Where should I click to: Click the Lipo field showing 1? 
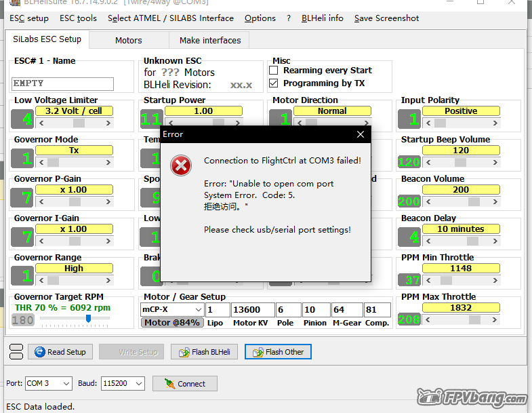click(218, 310)
